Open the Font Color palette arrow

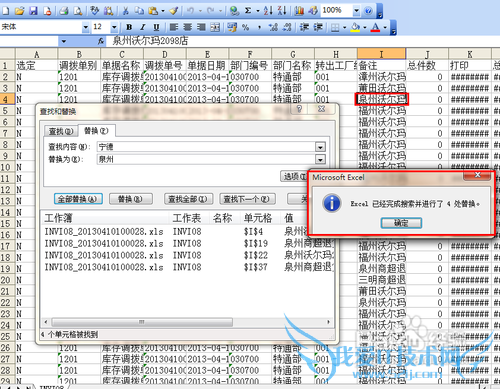coord(385,27)
